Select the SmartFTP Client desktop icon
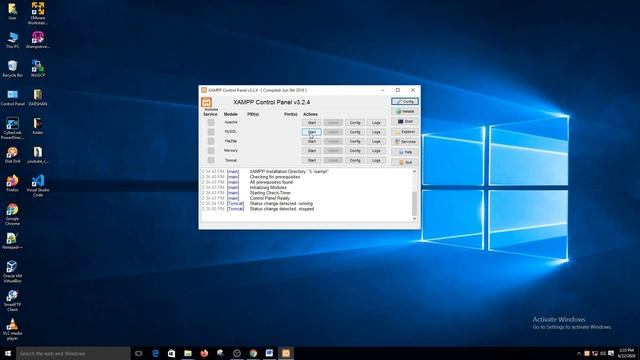Image resolution: width=640 pixels, height=360 pixels. pyautogui.click(x=12, y=300)
